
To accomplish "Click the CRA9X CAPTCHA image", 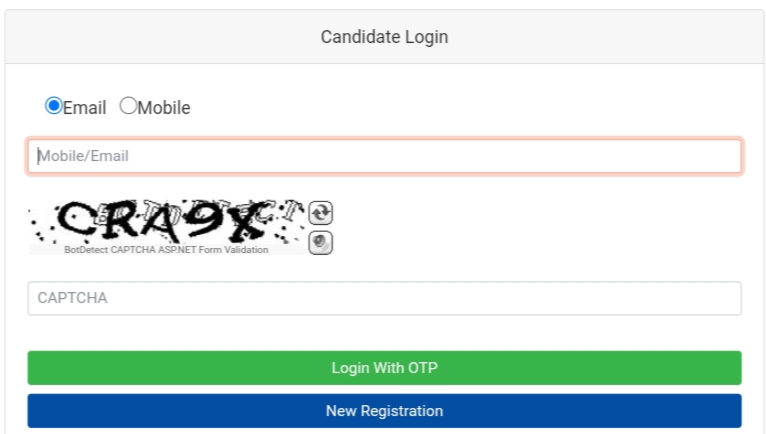I will tap(166, 222).
